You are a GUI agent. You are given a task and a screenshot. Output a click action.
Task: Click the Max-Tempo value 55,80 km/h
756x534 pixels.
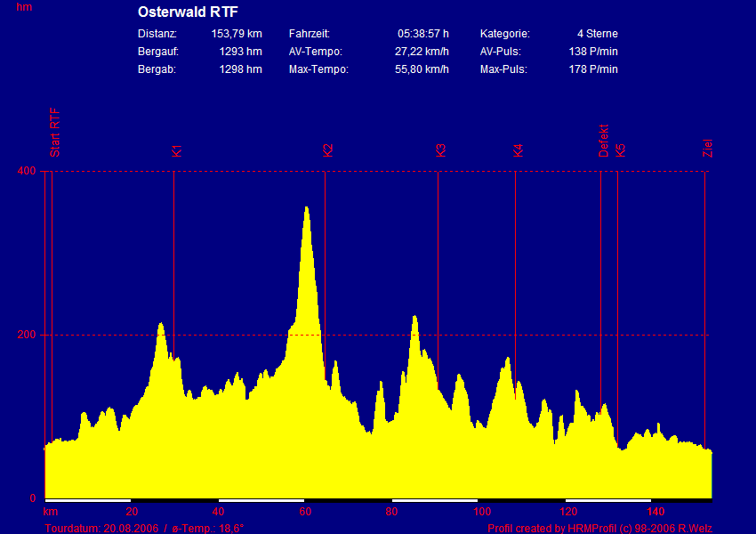pyautogui.click(x=422, y=69)
